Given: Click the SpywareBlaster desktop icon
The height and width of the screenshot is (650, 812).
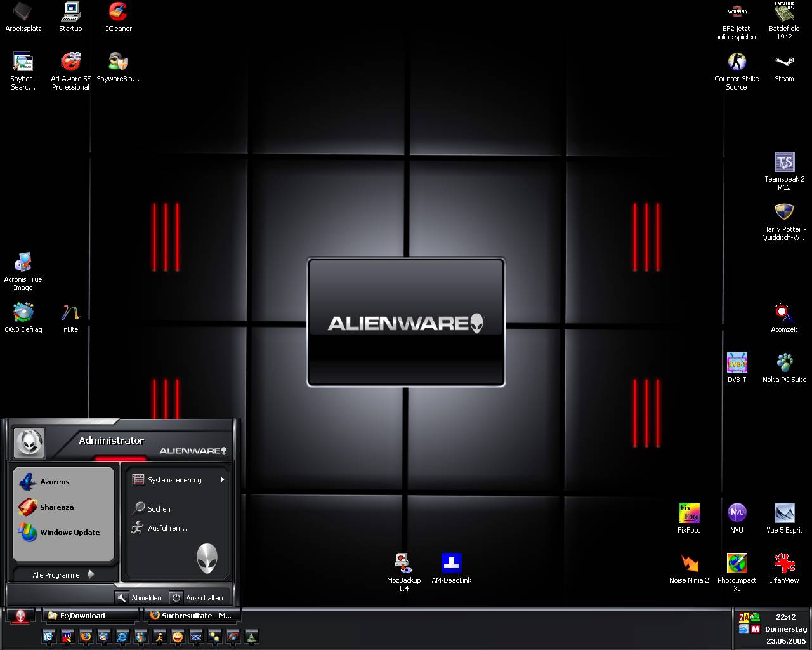Looking at the screenshot, I should (118, 67).
